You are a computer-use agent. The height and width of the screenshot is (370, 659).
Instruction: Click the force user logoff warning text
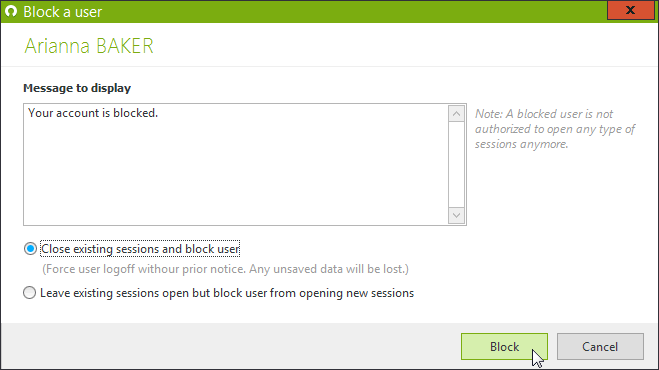(x=225, y=269)
